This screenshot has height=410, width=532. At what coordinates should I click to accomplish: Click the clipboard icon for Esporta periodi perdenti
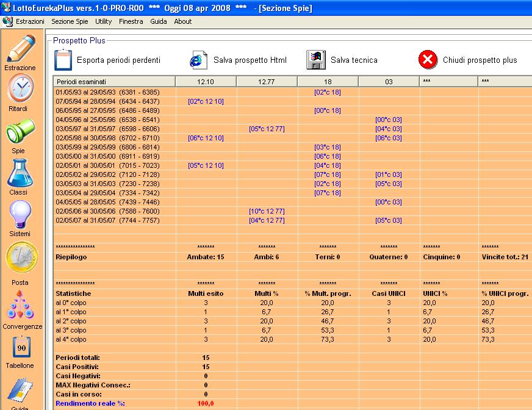pos(63,60)
